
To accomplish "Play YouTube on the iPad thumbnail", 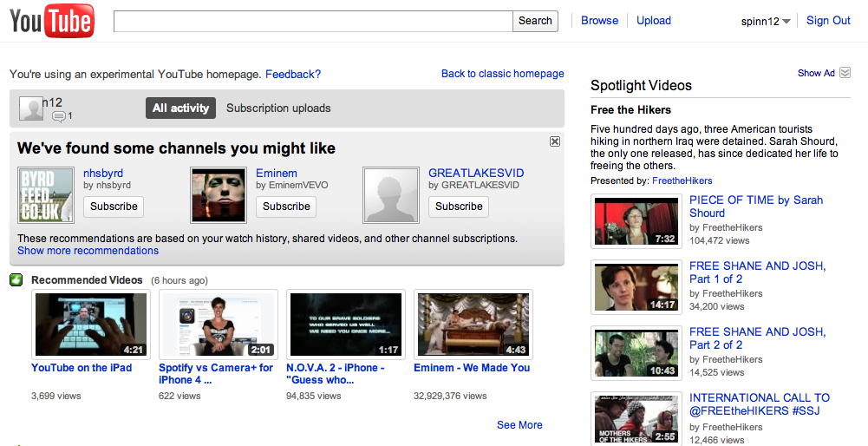I will (91, 325).
